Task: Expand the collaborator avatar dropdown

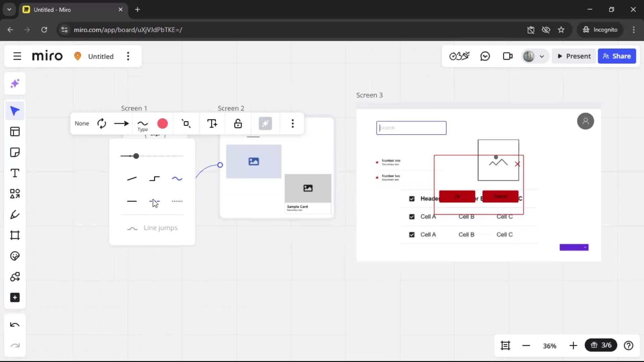Action: (x=541, y=56)
